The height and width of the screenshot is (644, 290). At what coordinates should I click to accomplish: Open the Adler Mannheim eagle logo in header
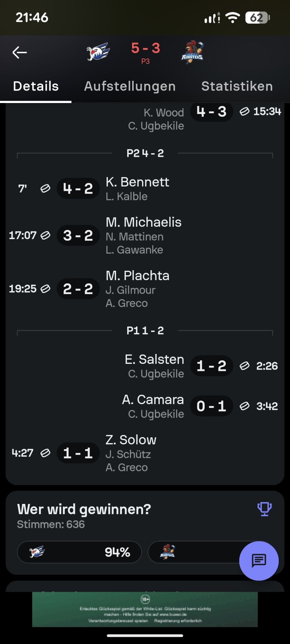(98, 52)
